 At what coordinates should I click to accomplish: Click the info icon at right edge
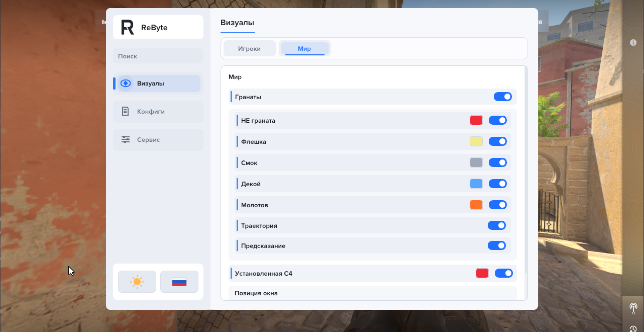coord(633,43)
